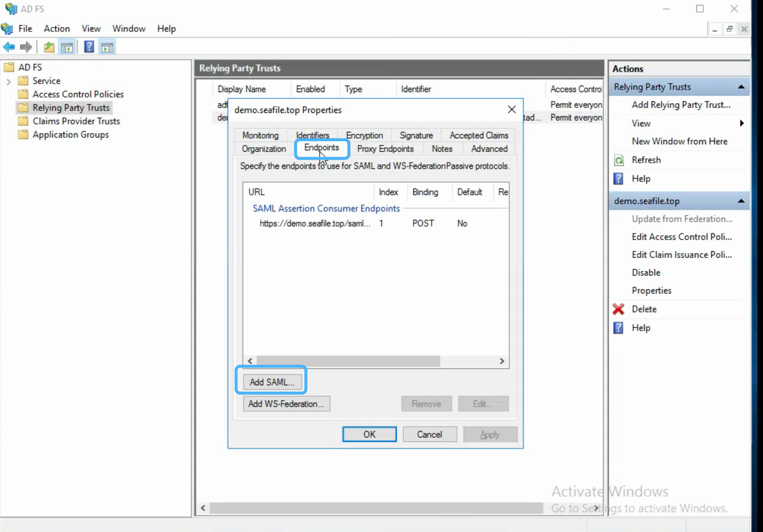
Task: Click the green Refresh icon in Actions
Action: [x=619, y=160]
